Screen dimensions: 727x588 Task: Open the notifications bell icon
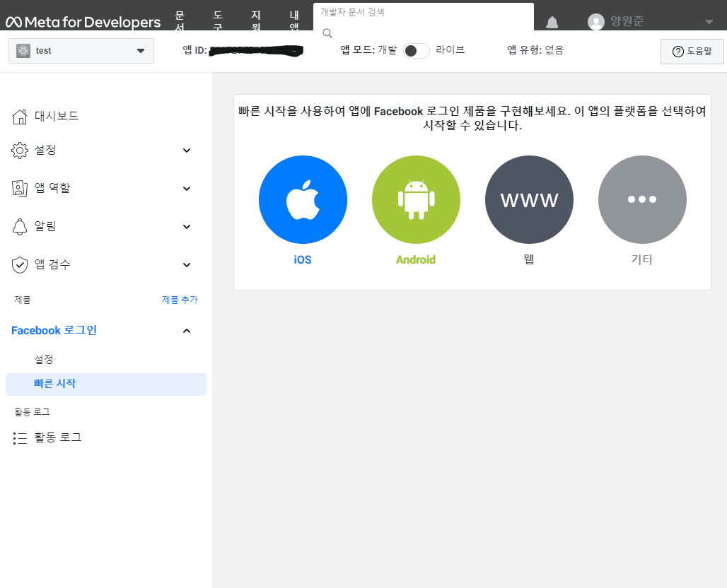552,22
